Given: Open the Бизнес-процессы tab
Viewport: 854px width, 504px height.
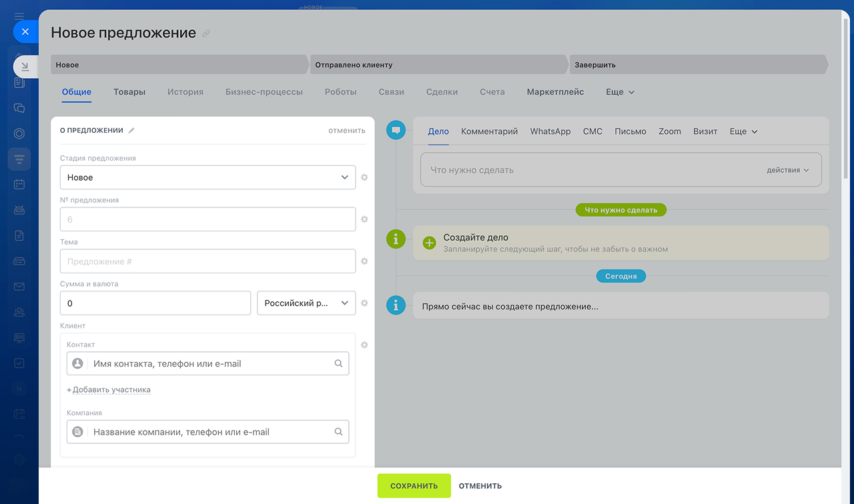Looking at the screenshot, I should pyautogui.click(x=264, y=92).
